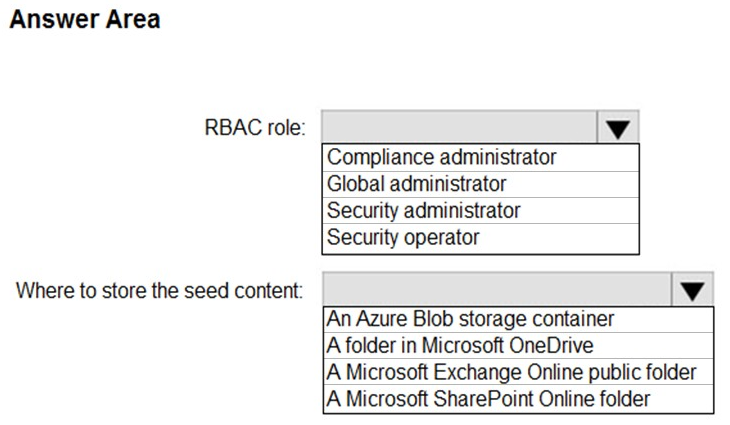Expand the role list via its black triangle

[618, 129]
